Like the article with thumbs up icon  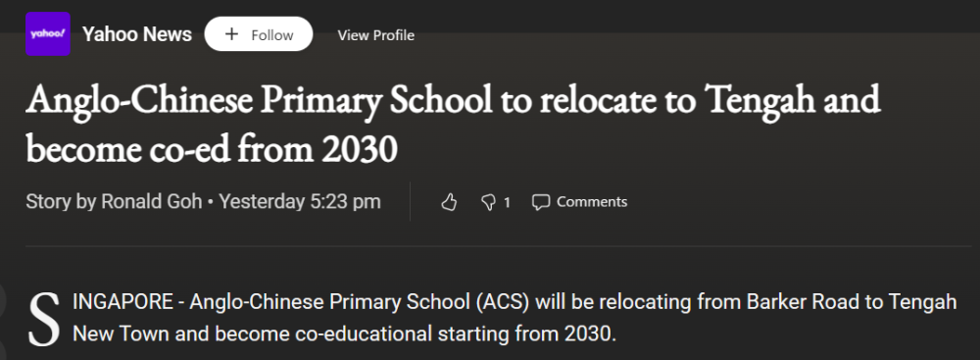click(449, 202)
